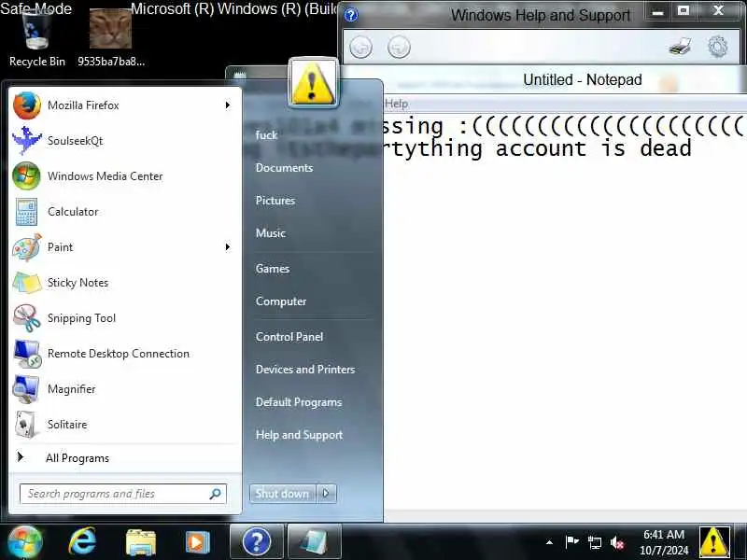
Task: Open Control Panel
Action: tap(289, 337)
